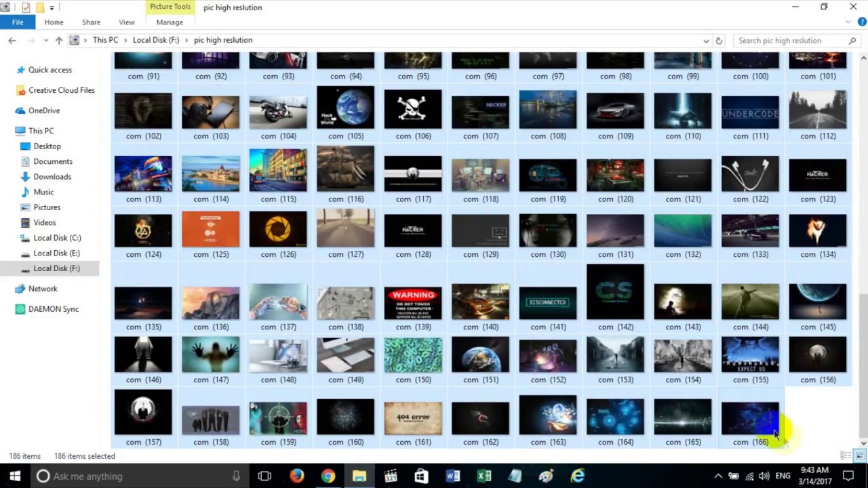Select the skull flag image com (106)

(413, 109)
